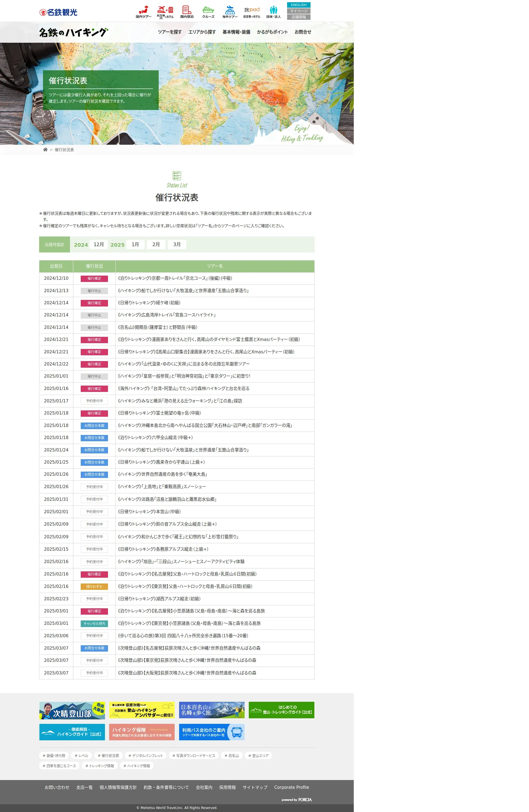This screenshot has width=529, height=812.
Task: Open かるがもポイント navigation menu
Action: [x=272, y=32]
